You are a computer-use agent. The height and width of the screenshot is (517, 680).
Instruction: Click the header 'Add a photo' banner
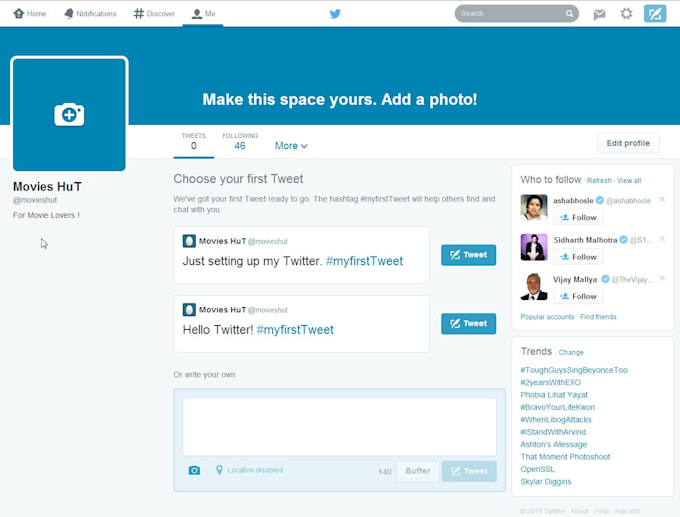click(340, 99)
